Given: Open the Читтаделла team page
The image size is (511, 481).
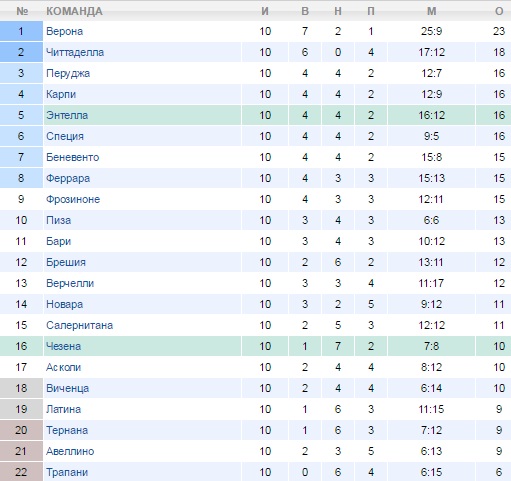Looking at the screenshot, I should pos(75,52).
